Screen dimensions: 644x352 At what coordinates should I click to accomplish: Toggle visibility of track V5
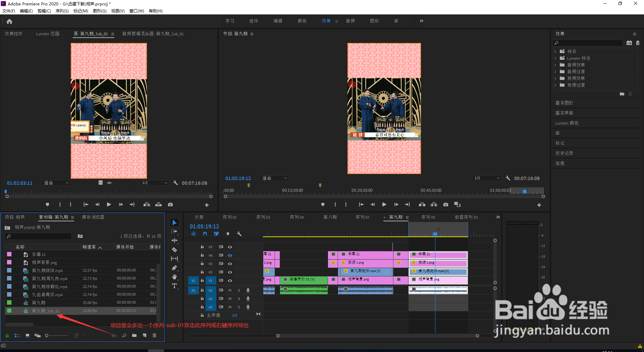point(230,247)
